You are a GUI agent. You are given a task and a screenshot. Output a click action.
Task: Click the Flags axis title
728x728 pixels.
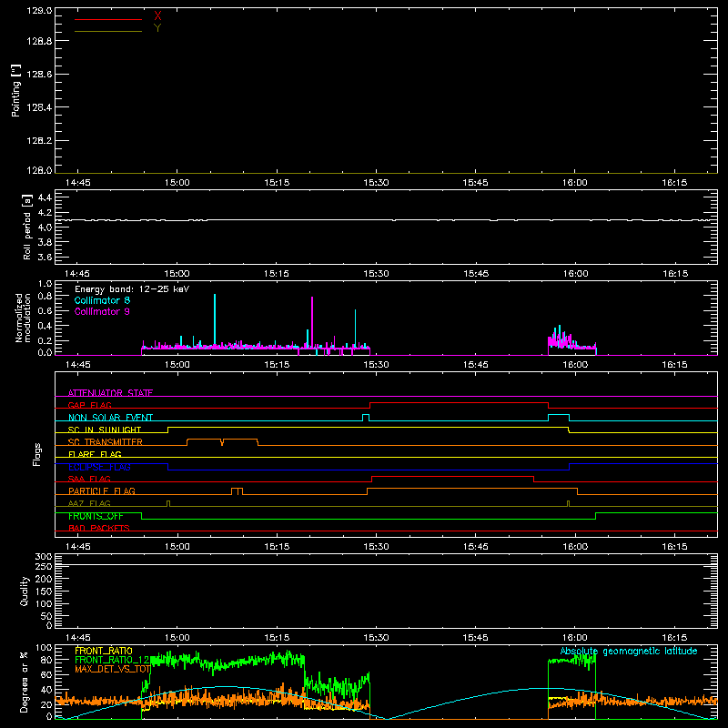(x=37, y=454)
